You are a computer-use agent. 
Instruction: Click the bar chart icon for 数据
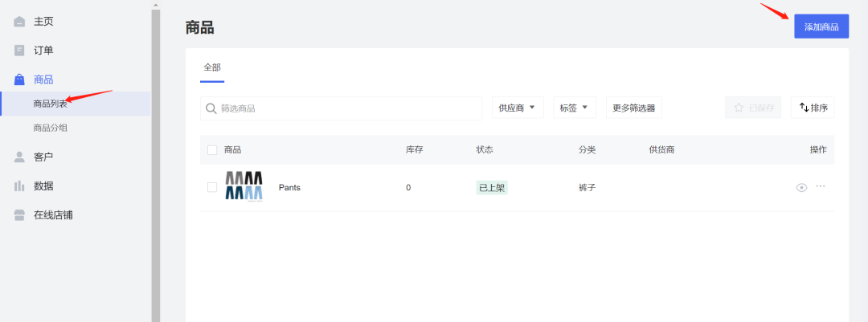point(19,186)
